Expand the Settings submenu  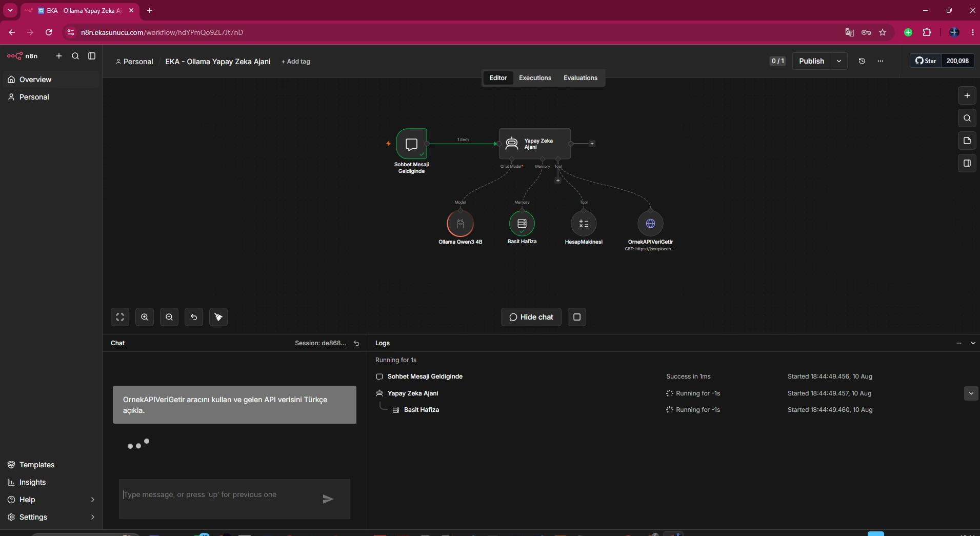pos(92,517)
